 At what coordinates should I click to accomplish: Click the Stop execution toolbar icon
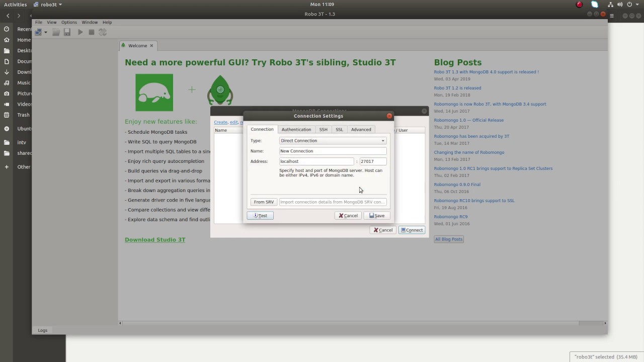click(x=91, y=32)
